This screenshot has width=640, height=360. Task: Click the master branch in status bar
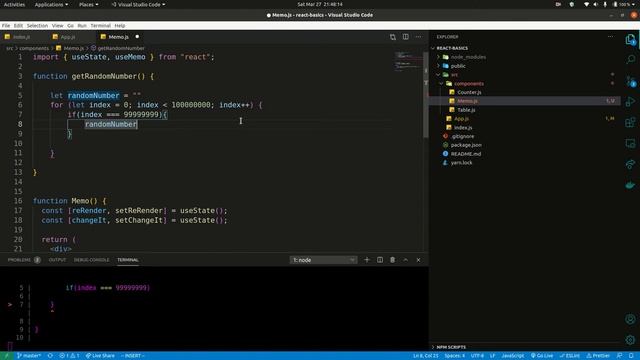(29, 356)
